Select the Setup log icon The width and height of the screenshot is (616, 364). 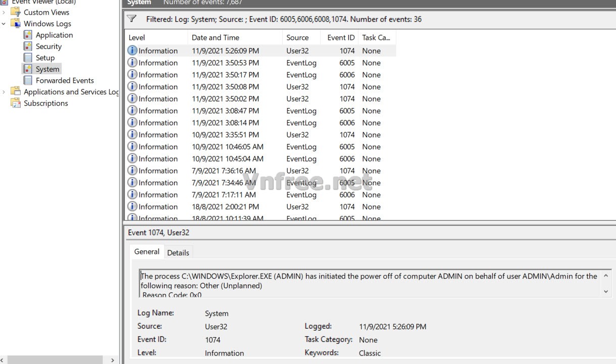(28, 58)
